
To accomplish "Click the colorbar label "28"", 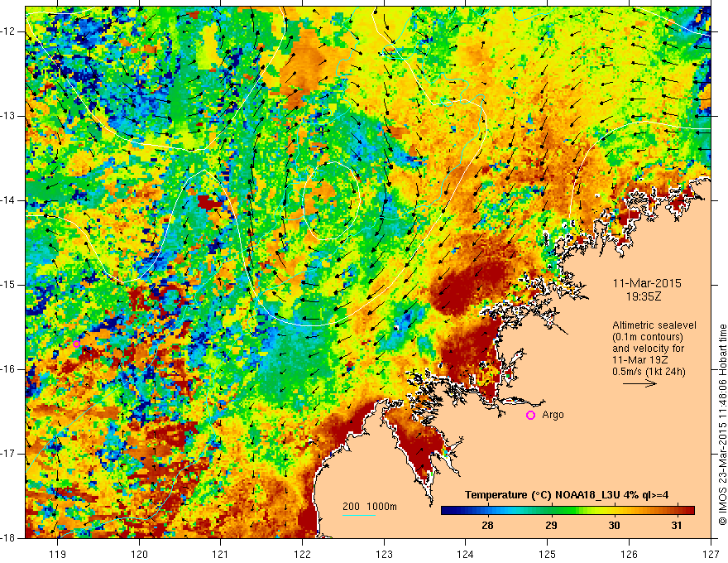I will (487, 526).
